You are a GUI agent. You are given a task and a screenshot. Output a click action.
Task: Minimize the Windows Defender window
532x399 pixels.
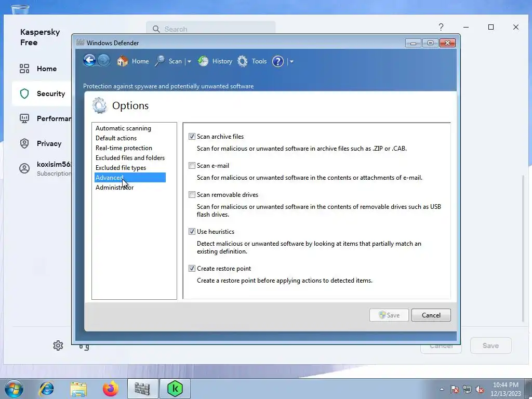(413, 43)
